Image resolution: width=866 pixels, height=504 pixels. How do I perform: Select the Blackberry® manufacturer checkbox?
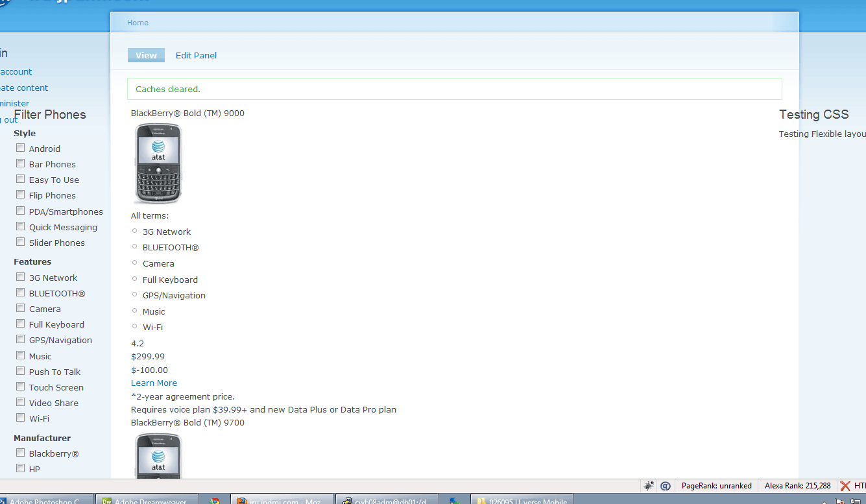pyautogui.click(x=21, y=453)
